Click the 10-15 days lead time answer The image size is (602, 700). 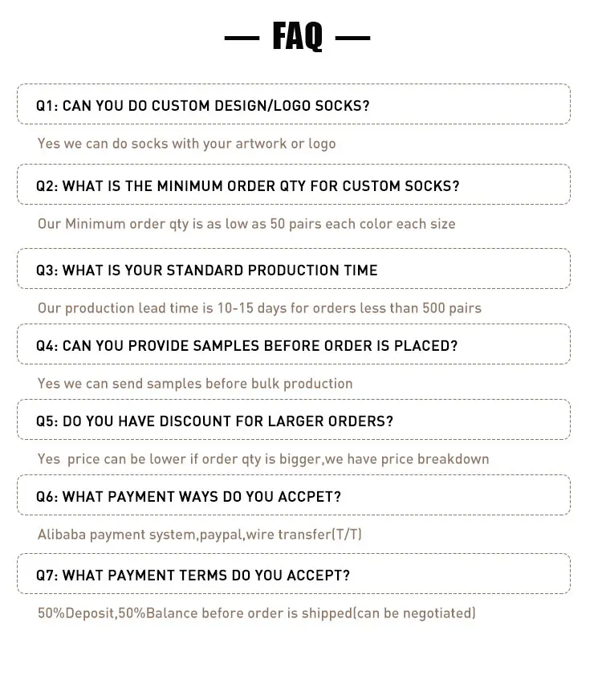tap(259, 308)
